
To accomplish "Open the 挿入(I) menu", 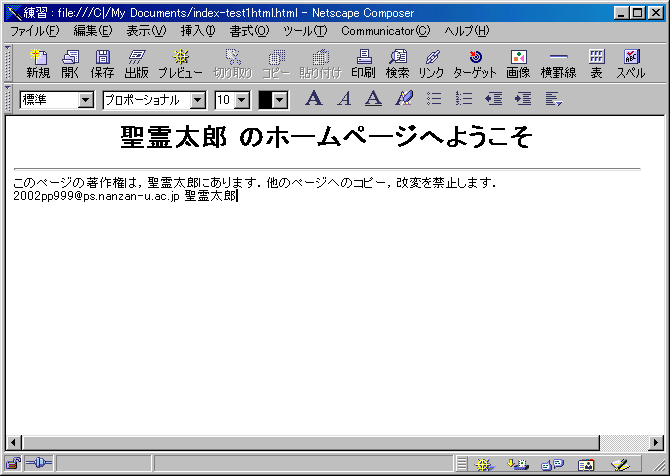I will [198, 31].
